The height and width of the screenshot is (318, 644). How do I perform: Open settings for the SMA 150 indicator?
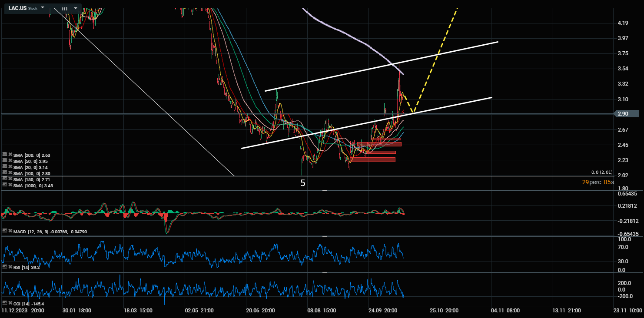(5, 179)
